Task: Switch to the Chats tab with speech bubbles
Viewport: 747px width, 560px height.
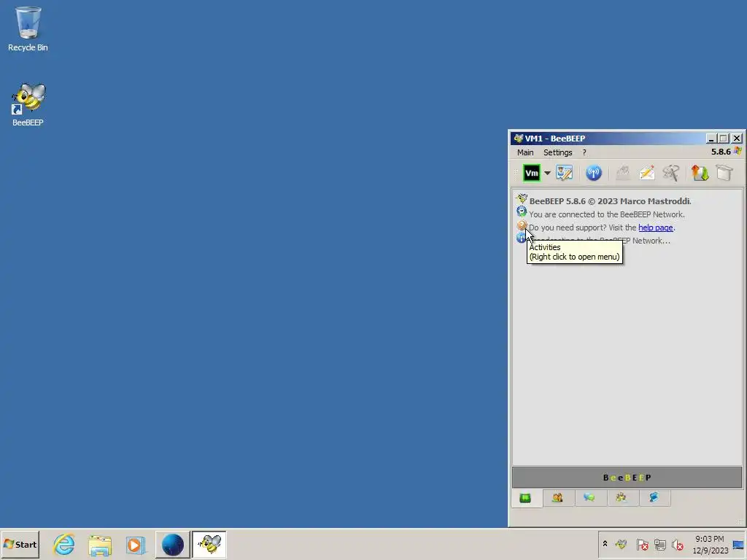Action: [x=589, y=497]
